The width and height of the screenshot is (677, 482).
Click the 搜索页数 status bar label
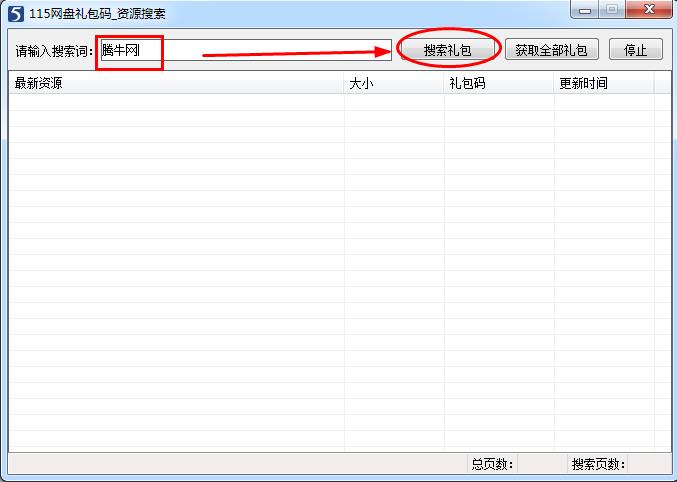pyautogui.click(x=598, y=464)
